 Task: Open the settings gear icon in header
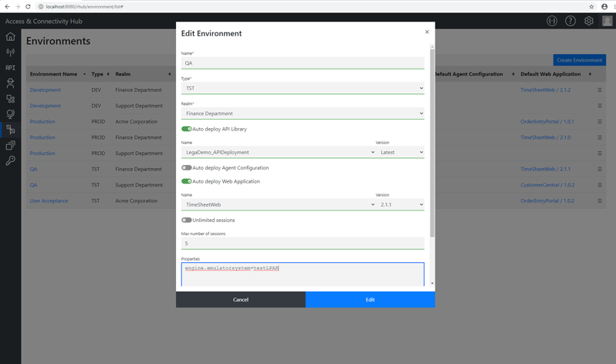(x=588, y=21)
